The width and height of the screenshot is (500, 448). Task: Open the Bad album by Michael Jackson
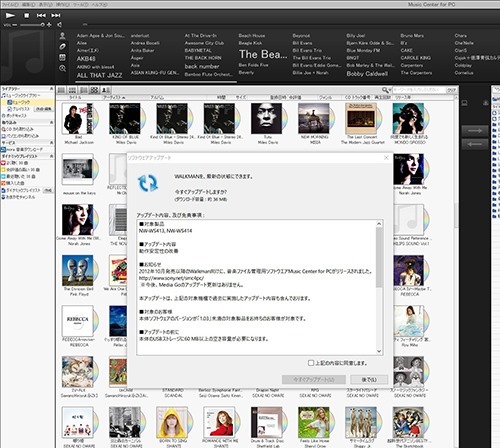(79, 119)
